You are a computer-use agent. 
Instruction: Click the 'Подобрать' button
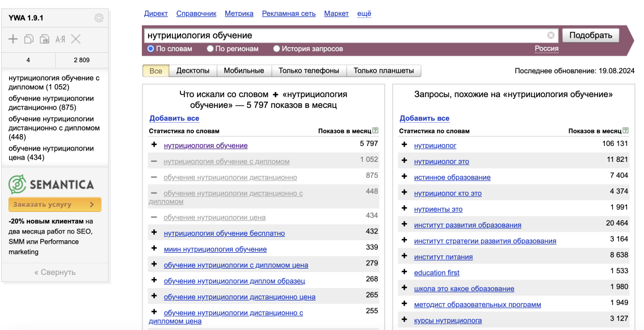pos(591,35)
